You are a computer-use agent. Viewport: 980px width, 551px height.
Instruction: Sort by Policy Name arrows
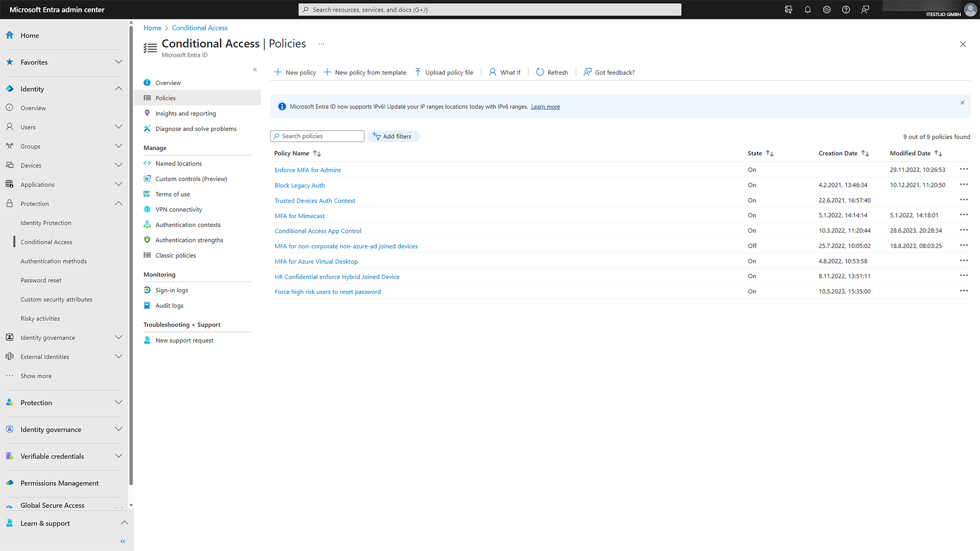click(x=317, y=153)
